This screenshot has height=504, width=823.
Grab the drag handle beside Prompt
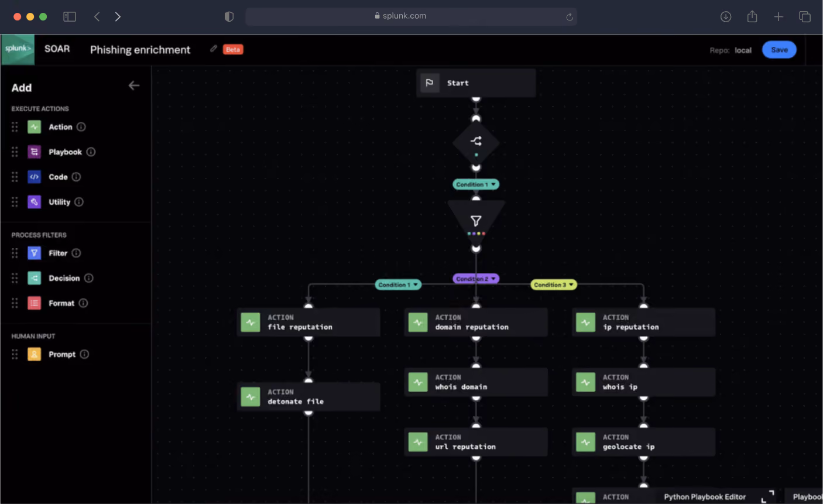(x=15, y=354)
